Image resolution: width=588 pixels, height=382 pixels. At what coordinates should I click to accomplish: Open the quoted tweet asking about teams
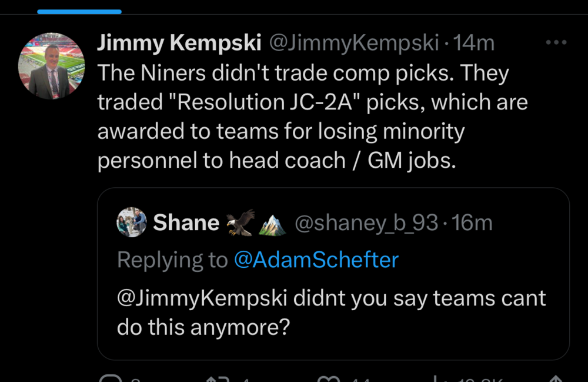pyautogui.click(x=333, y=312)
